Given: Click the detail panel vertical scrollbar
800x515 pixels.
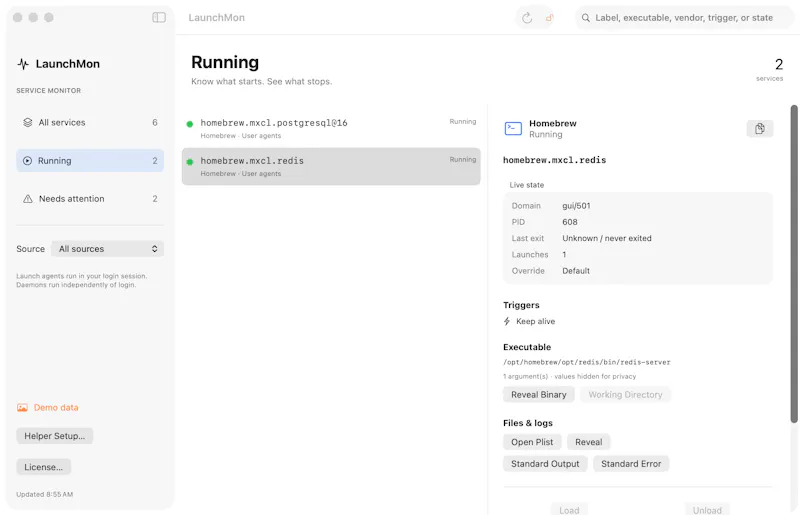Looking at the screenshot, I should 794,264.
